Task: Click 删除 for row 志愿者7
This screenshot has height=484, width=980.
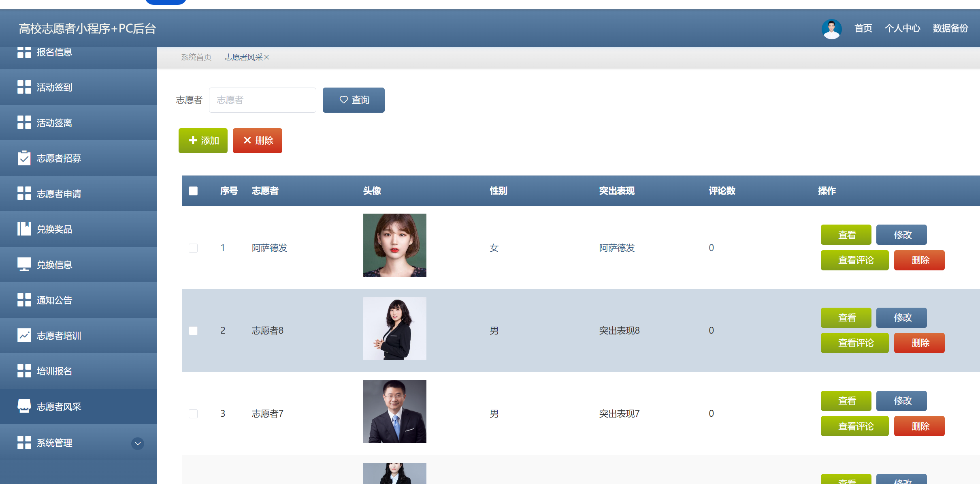Action: click(x=919, y=426)
